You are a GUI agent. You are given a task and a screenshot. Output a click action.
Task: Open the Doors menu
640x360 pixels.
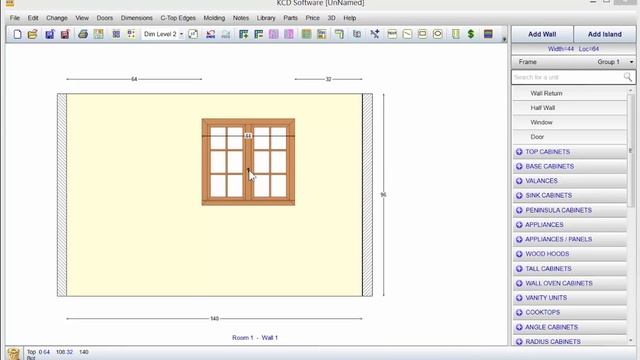104,18
